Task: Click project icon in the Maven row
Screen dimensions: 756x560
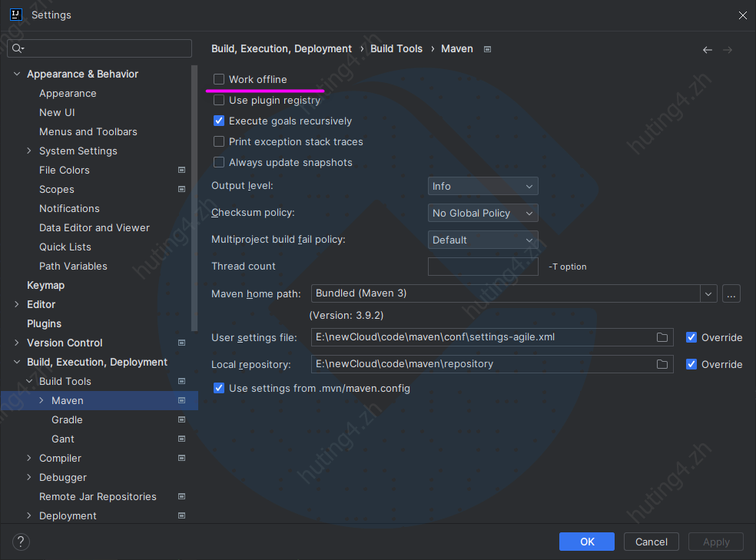Action: pos(182,400)
